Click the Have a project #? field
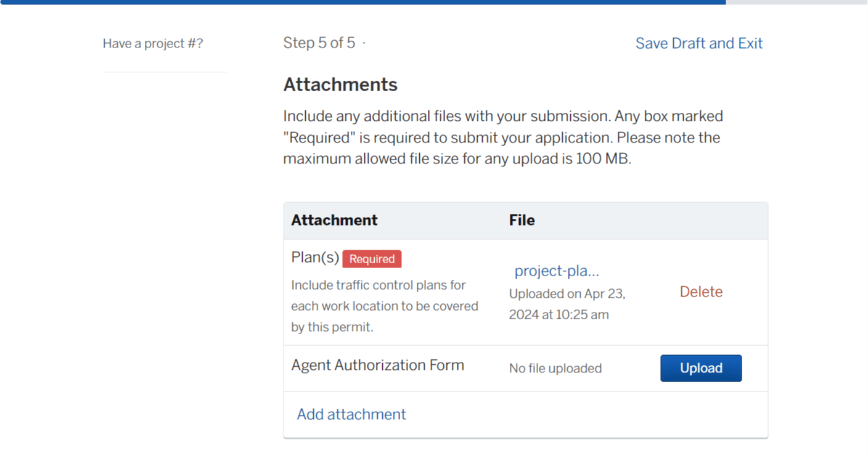The height and width of the screenshot is (458, 868). 152,43
